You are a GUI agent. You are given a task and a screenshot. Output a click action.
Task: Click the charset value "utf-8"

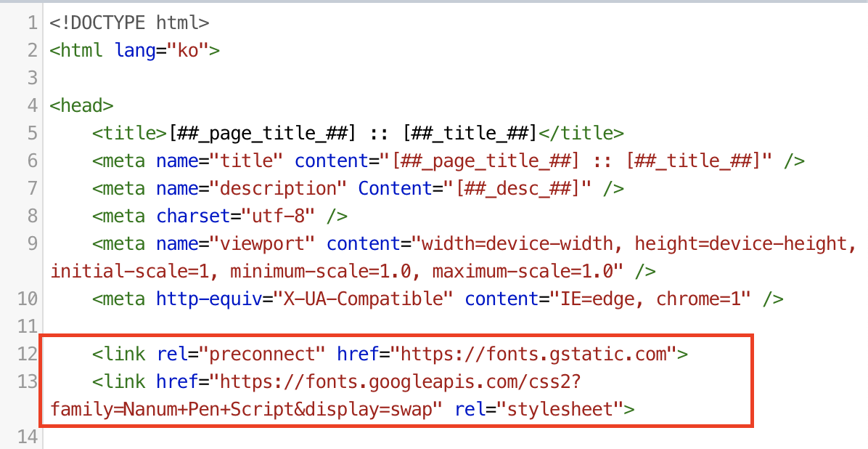pos(277,217)
